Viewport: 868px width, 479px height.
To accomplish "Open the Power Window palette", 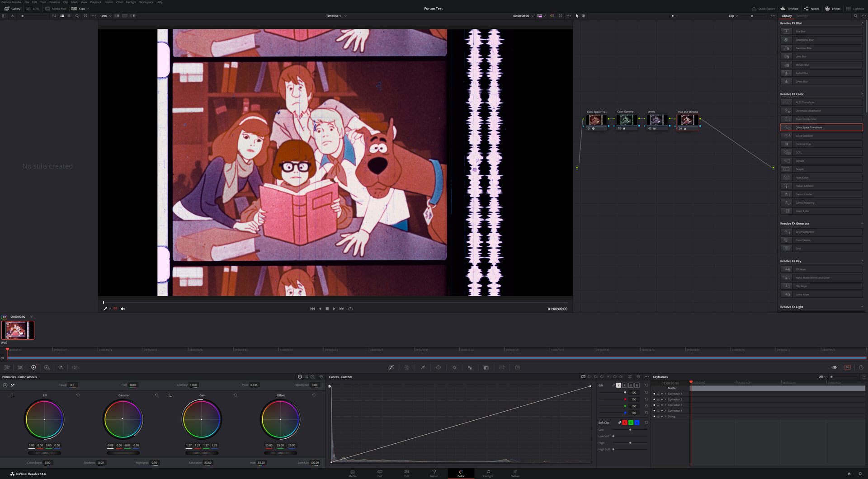I will click(439, 367).
